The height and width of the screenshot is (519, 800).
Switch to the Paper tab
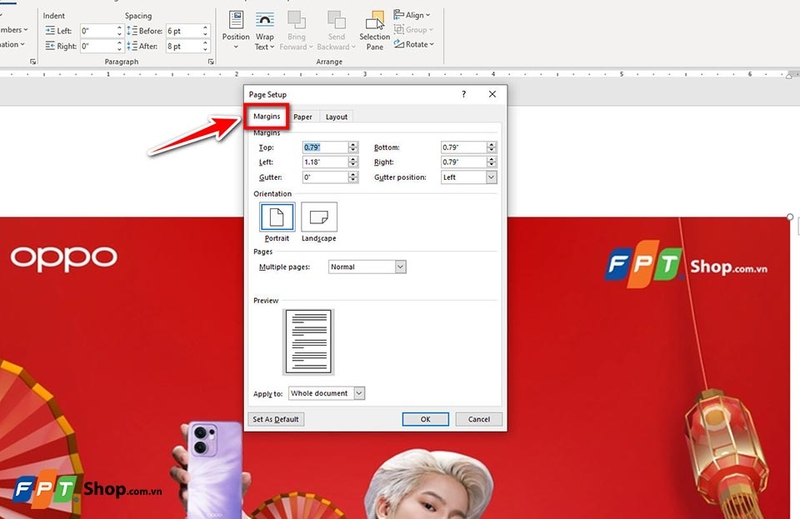point(303,117)
